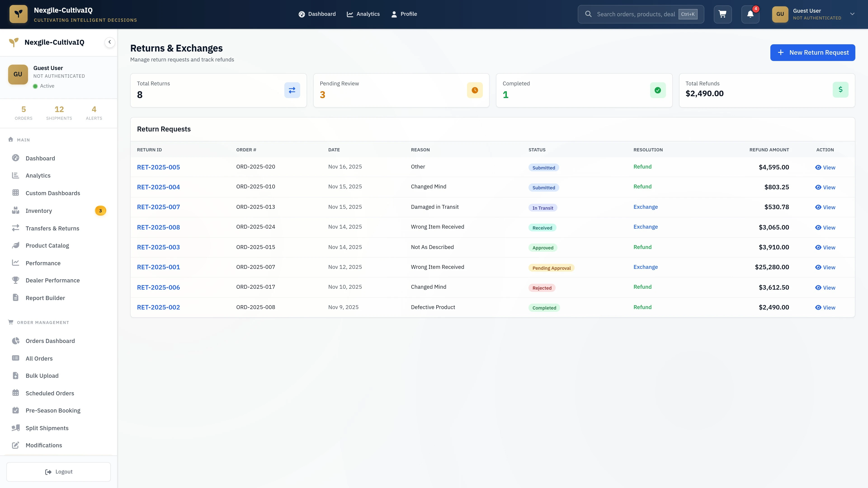Open the Guest User account dropdown
Image resolution: width=868 pixels, height=488 pixels.
[852, 14]
